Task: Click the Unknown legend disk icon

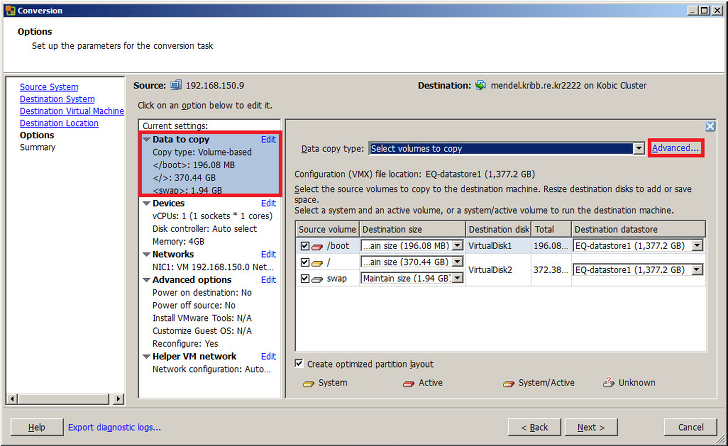Action: coord(608,382)
